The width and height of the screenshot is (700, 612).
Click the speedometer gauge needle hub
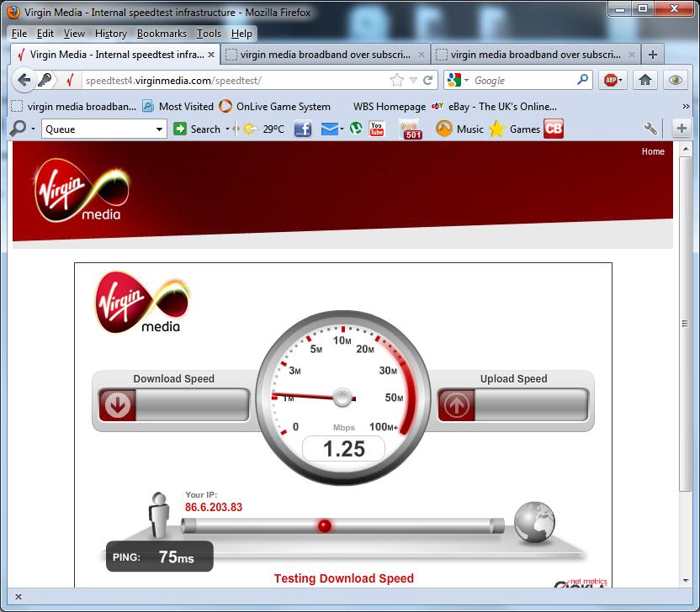pyautogui.click(x=343, y=397)
